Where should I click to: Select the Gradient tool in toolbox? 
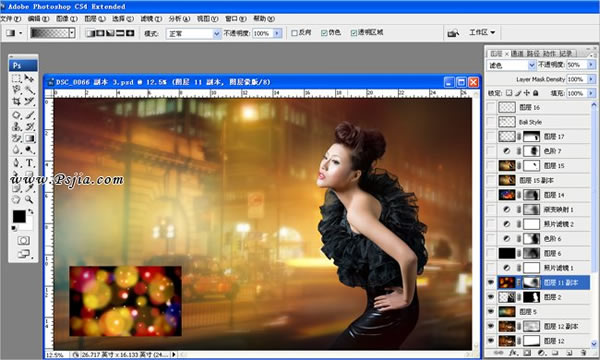(29, 138)
